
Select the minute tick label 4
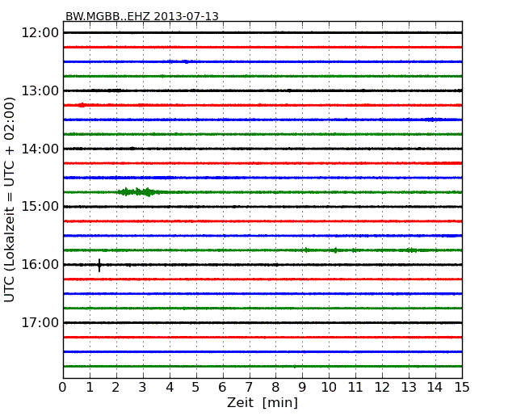tap(170, 387)
